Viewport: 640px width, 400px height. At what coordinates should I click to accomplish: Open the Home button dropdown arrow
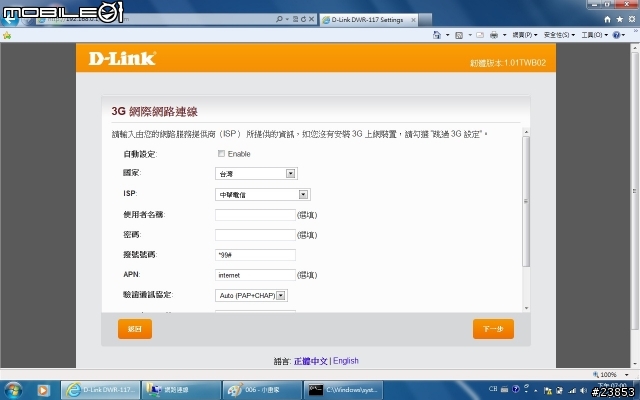click(447, 35)
